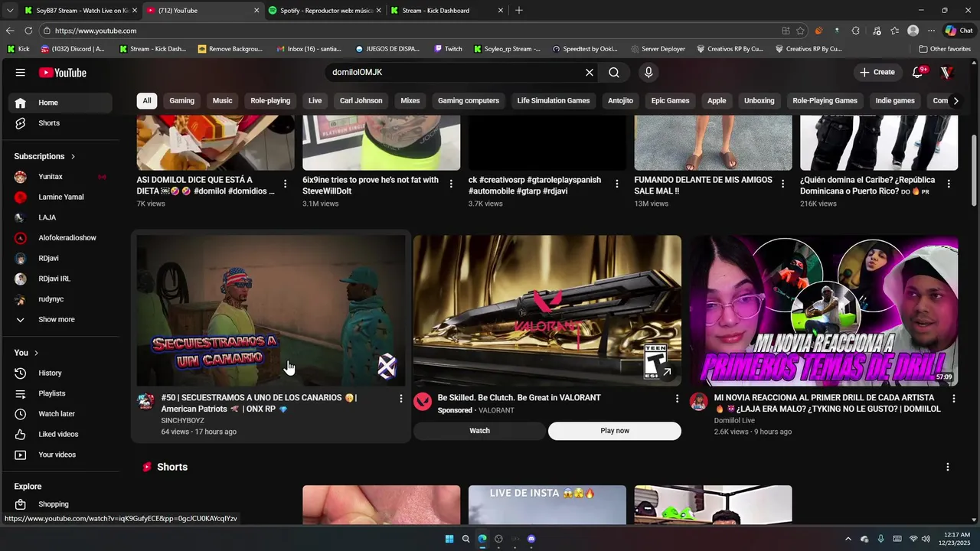The width and height of the screenshot is (980, 551).
Task: Select the Live filter chip
Action: [x=315, y=101]
